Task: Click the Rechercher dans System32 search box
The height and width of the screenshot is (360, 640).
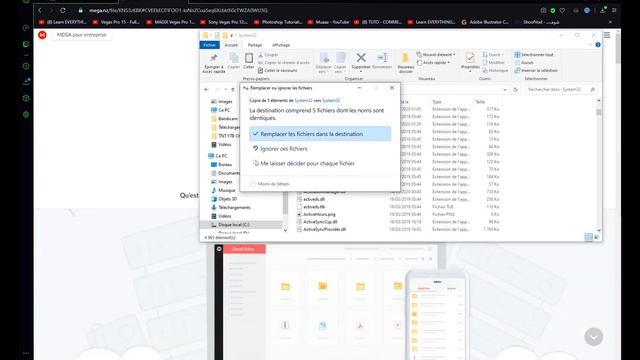Action: (x=561, y=89)
